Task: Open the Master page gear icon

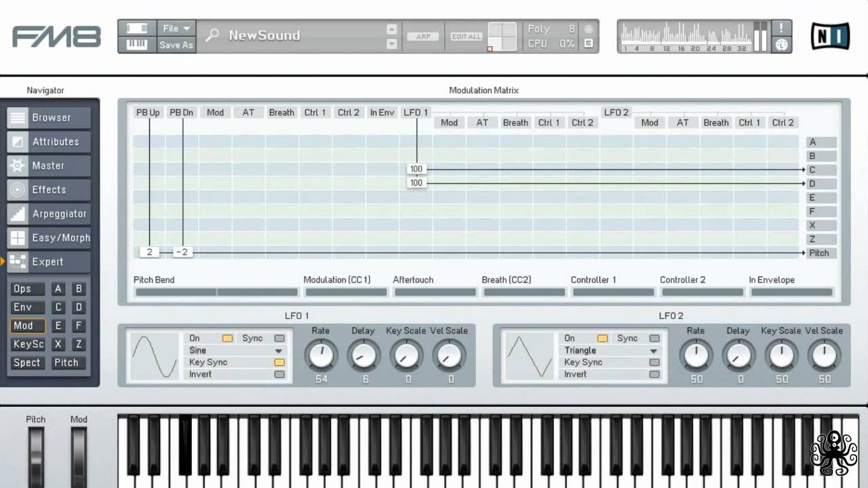Action: (x=18, y=166)
